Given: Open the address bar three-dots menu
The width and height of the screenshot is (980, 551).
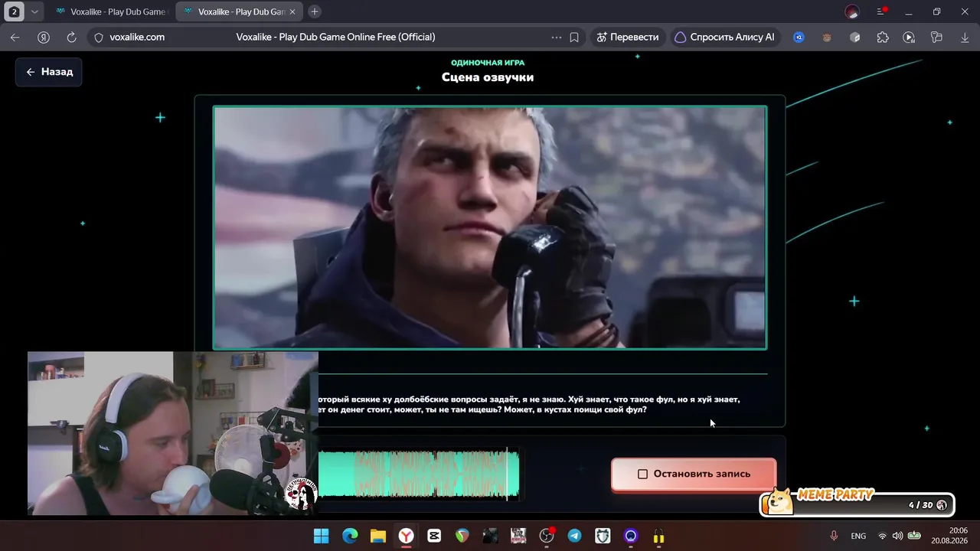Looking at the screenshot, I should (556, 37).
